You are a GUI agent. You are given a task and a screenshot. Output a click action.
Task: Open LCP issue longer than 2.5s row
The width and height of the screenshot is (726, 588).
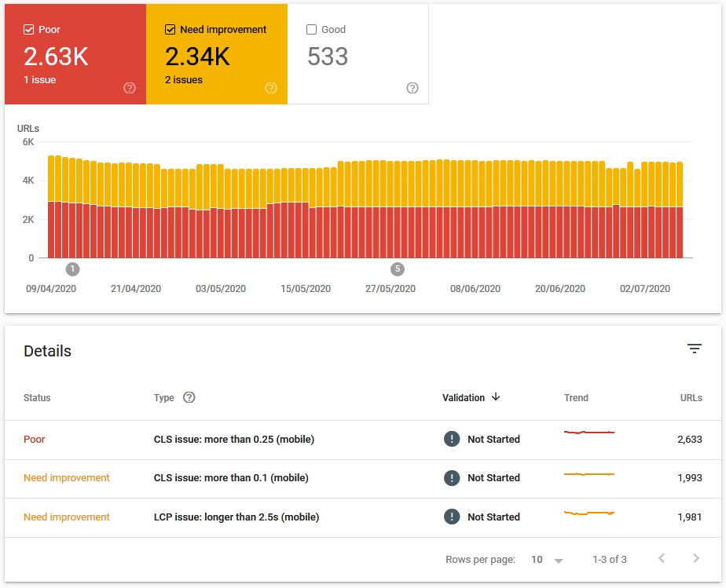coord(236,517)
